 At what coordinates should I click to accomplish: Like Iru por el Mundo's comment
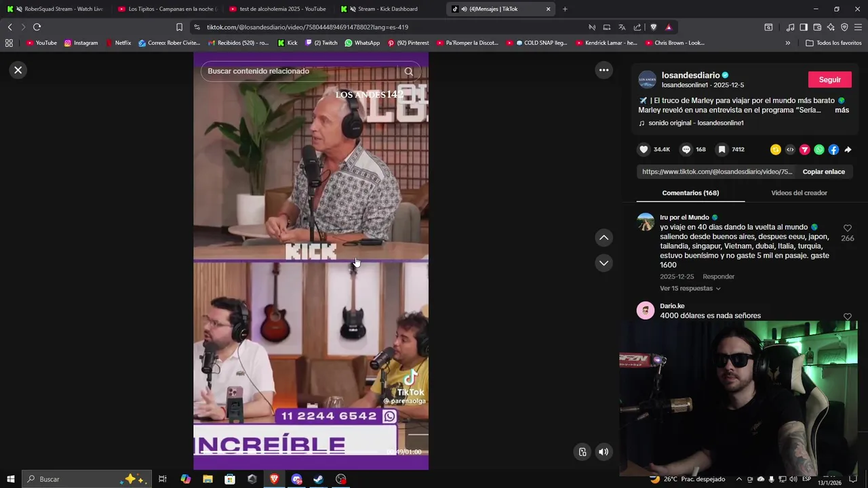point(847,228)
